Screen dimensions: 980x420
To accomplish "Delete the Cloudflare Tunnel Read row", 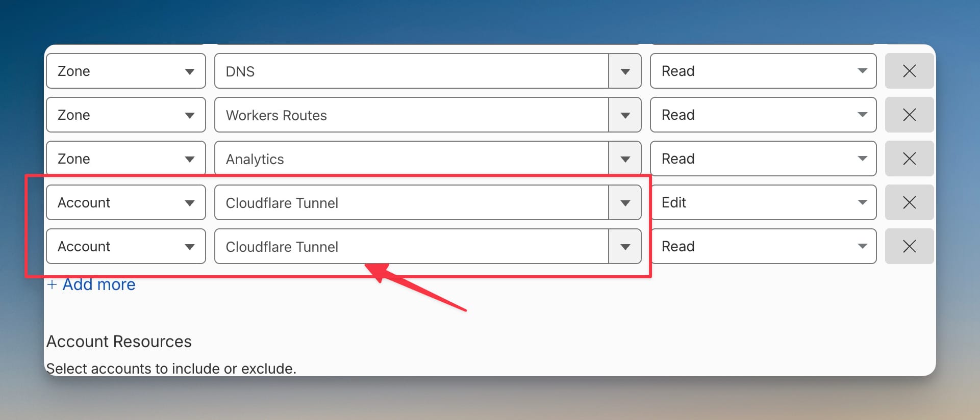I will click(x=909, y=246).
